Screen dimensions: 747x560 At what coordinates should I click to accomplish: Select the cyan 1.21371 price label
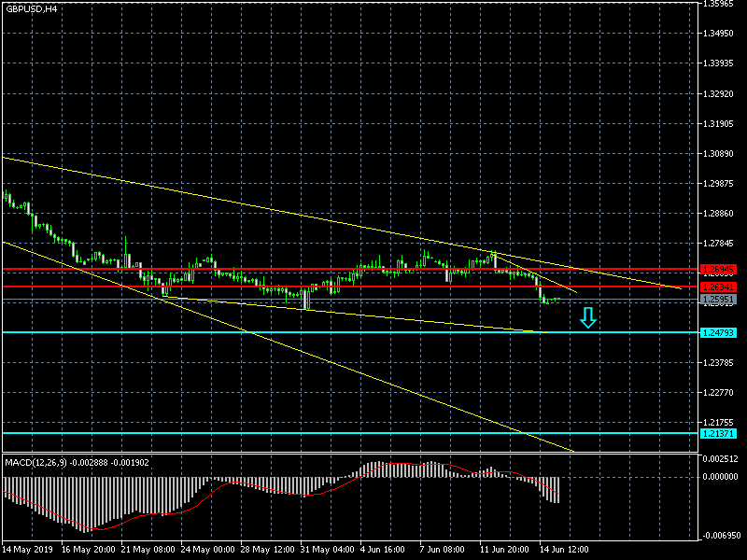tap(718, 433)
